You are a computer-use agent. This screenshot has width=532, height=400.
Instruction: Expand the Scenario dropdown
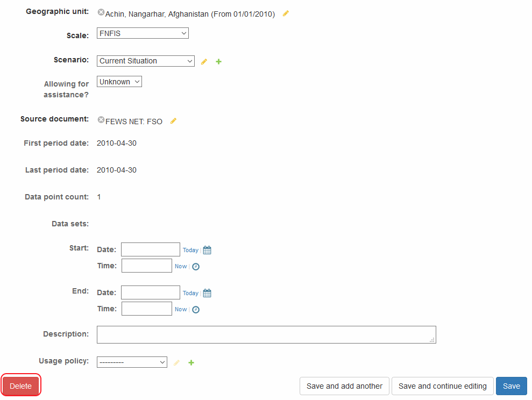point(146,61)
